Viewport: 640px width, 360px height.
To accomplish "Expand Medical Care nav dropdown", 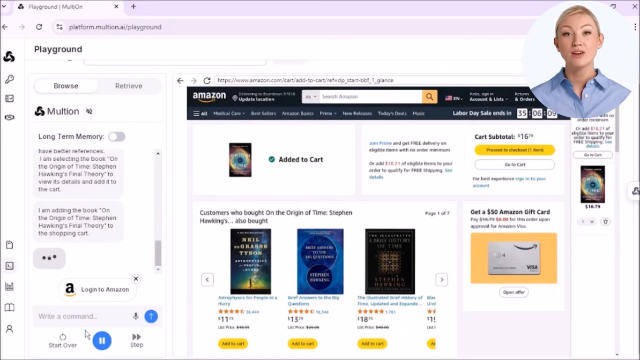I will [229, 113].
